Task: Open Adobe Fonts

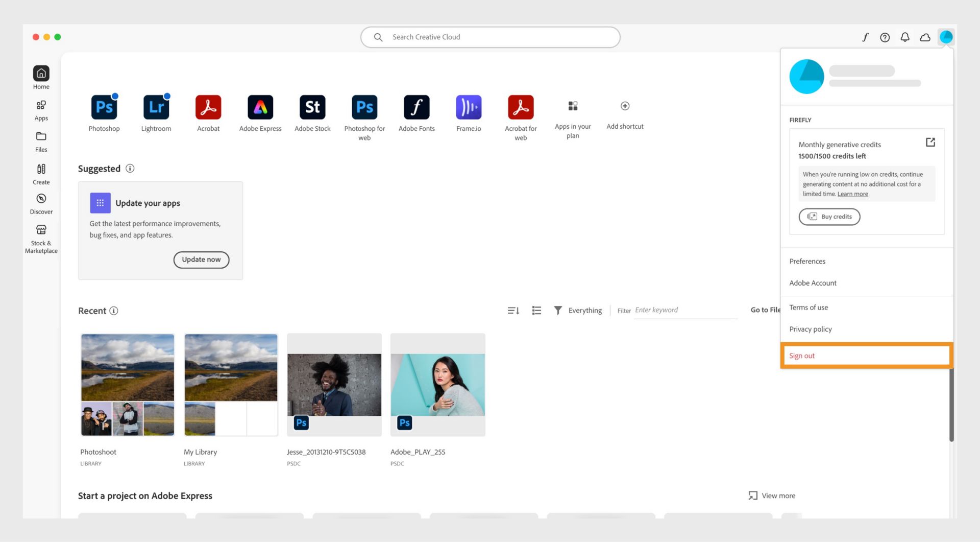Action: click(x=416, y=107)
